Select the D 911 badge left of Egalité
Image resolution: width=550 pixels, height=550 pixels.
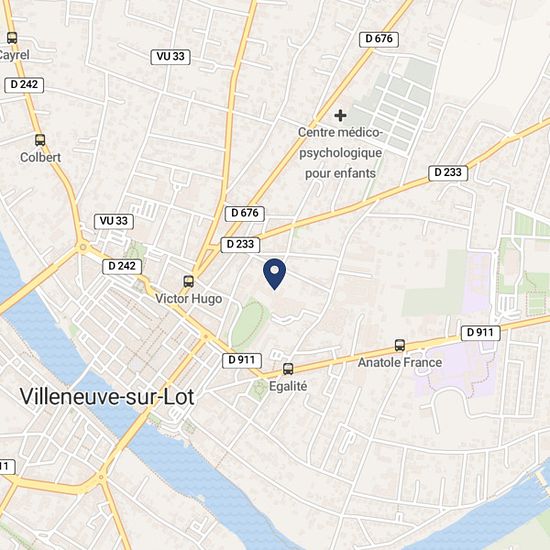point(242,360)
